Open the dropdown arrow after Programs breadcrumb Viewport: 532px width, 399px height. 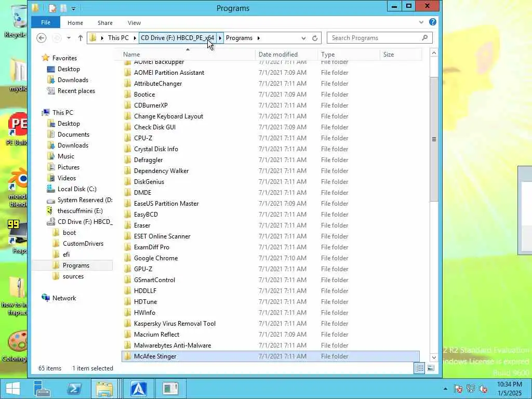pyautogui.click(x=259, y=38)
